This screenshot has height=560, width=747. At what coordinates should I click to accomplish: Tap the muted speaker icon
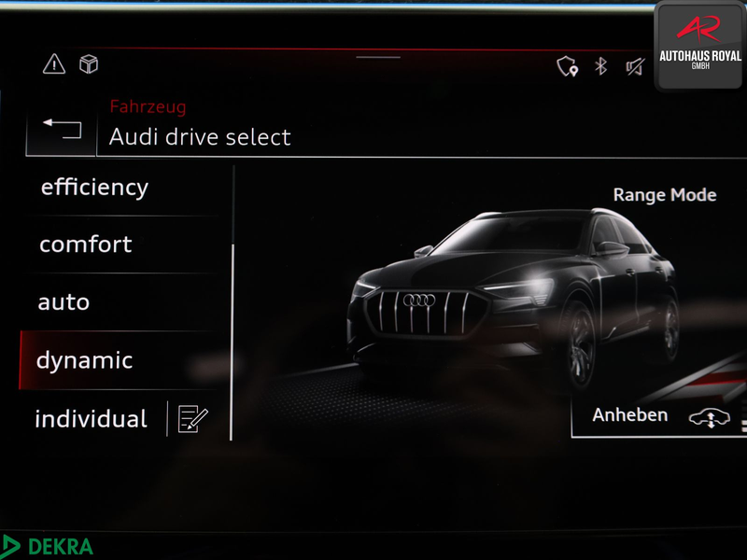[635, 66]
